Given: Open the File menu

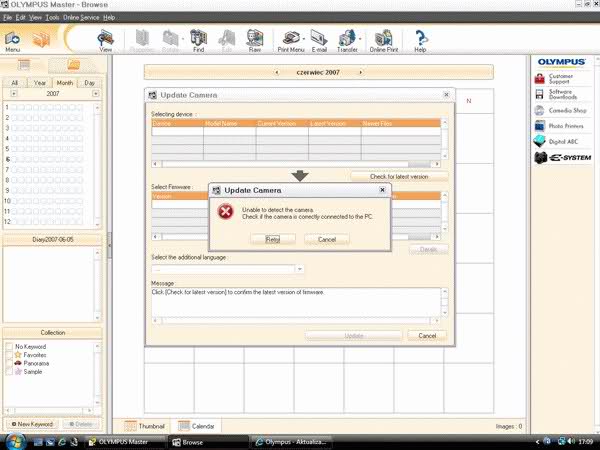Looking at the screenshot, I should tap(7, 18).
